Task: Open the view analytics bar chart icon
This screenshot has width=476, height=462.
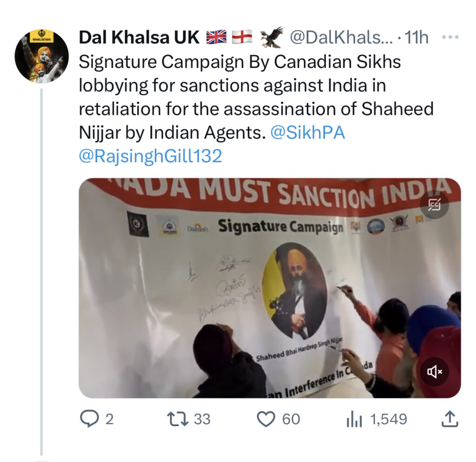Action: tap(354, 419)
